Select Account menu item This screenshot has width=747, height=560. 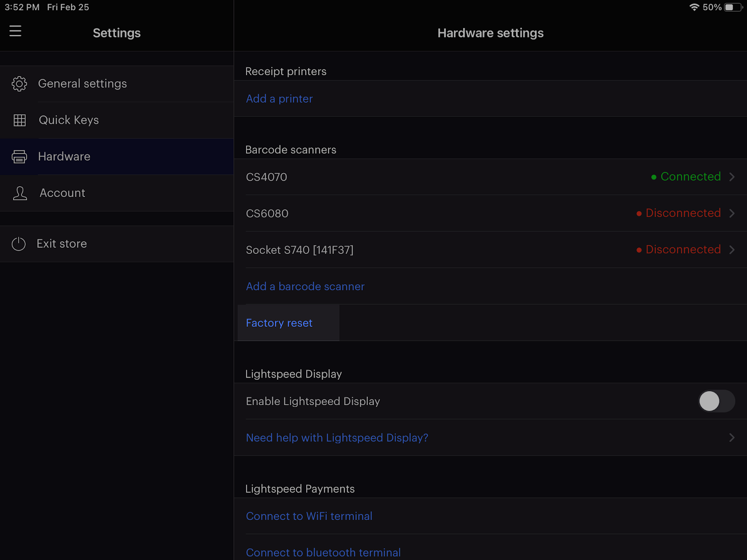tap(63, 193)
